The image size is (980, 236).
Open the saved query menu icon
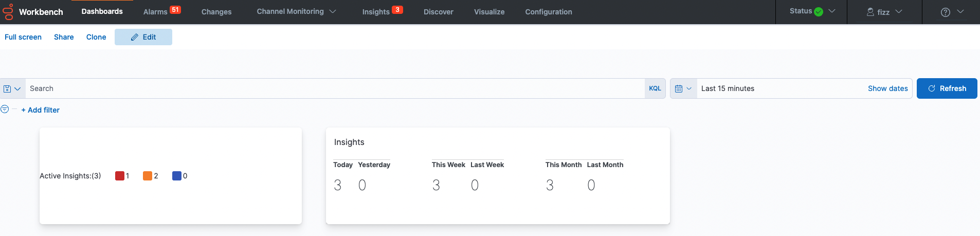click(12, 88)
